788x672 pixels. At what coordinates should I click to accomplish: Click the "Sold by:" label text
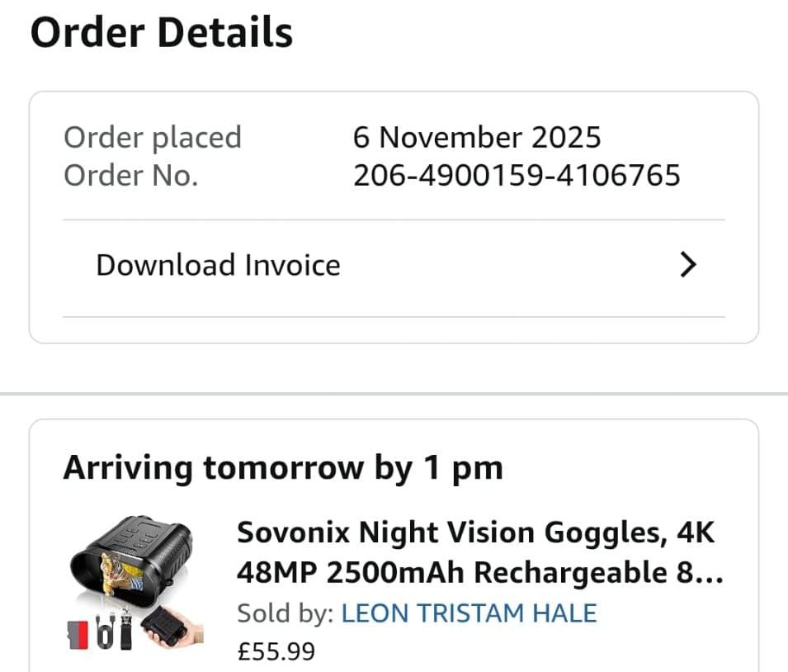(x=285, y=613)
